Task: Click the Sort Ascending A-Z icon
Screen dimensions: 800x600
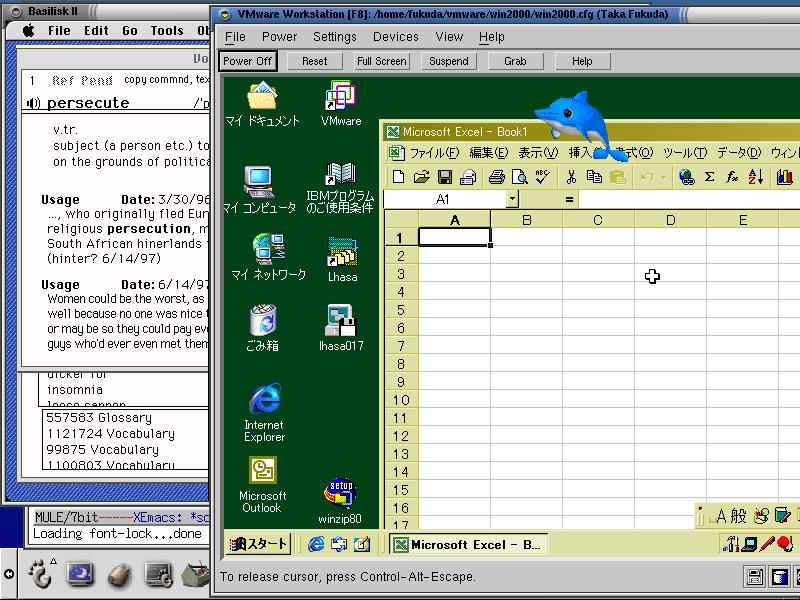Action: tap(755, 177)
